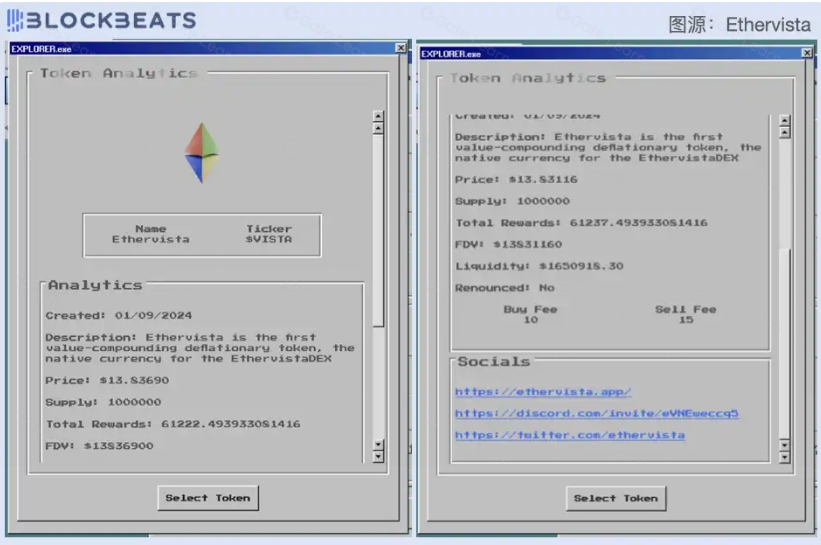Click the Name Ethervista text
This screenshot has width=821, height=545.
coord(151,234)
